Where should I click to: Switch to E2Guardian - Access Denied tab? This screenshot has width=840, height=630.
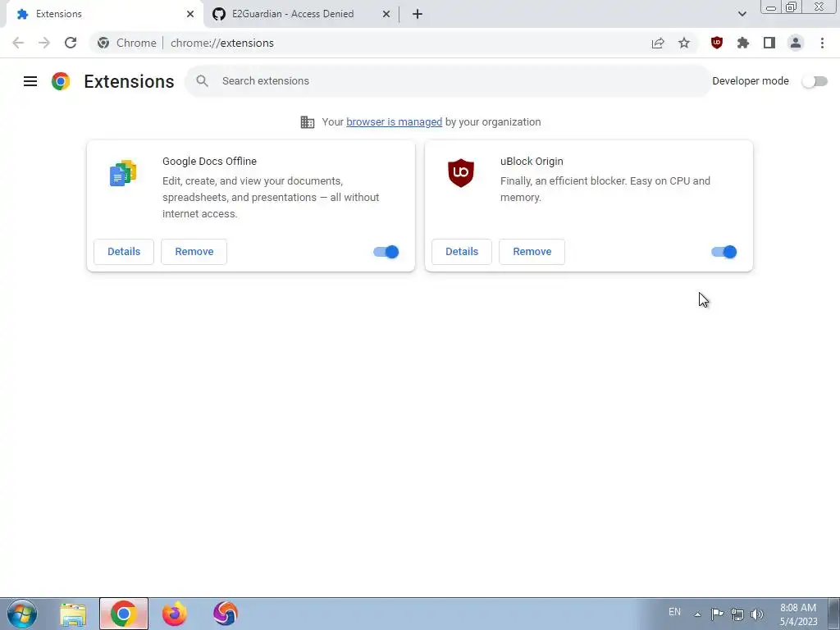(301, 14)
